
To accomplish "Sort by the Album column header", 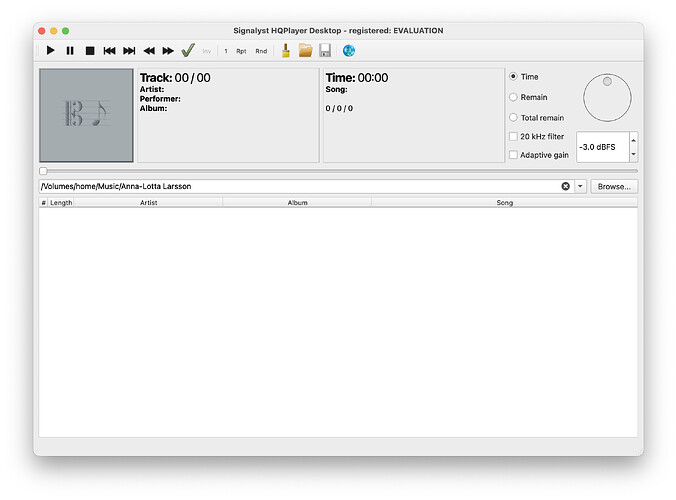I will (297, 203).
